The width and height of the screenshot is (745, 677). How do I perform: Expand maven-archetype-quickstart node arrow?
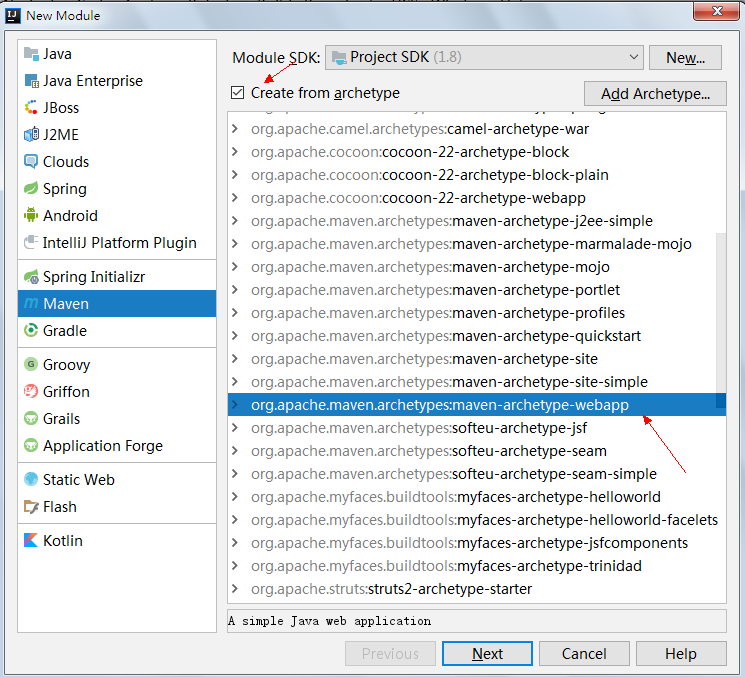click(x=235, y=336)
